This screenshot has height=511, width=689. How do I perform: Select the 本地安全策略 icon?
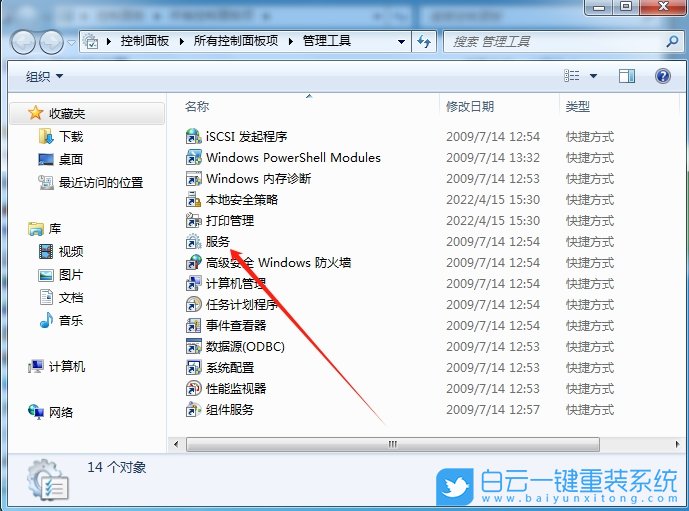[194, 200]
